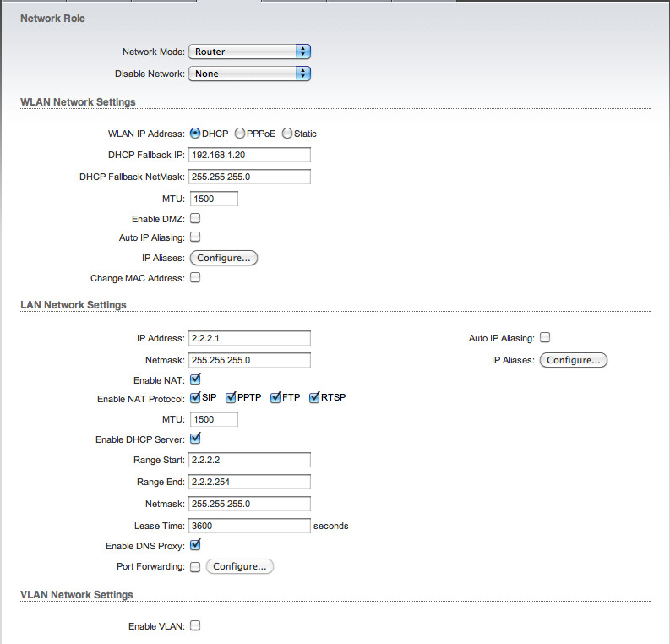Viewport: 670px width, 644px height.
Task: Toggle Enable DNS Proxy checkbox
Action: click(x=195, y=545)
